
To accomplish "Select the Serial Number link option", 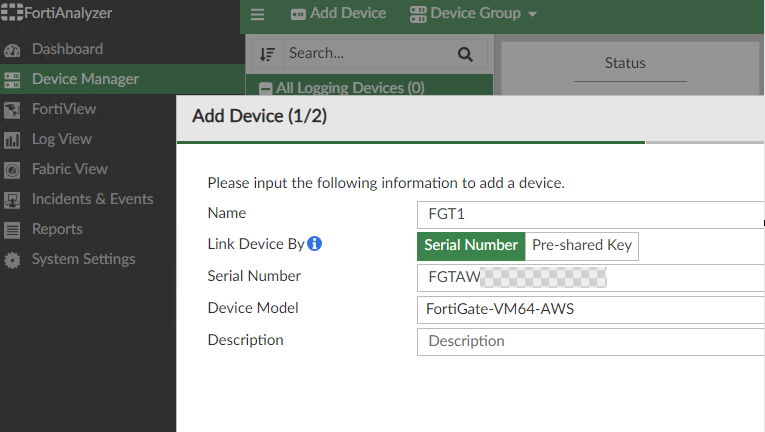I will click(471, 245).
